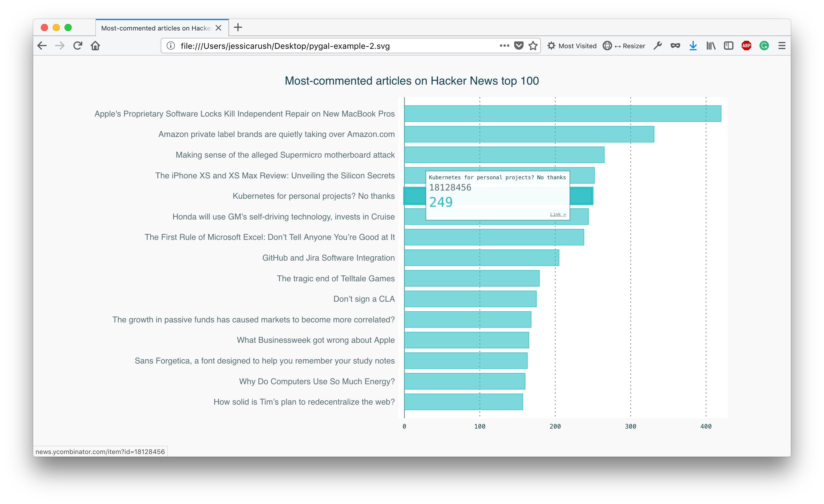
Task: Open page actions three-dot menu
Action: pyautogui.click(x=504, y=46)
